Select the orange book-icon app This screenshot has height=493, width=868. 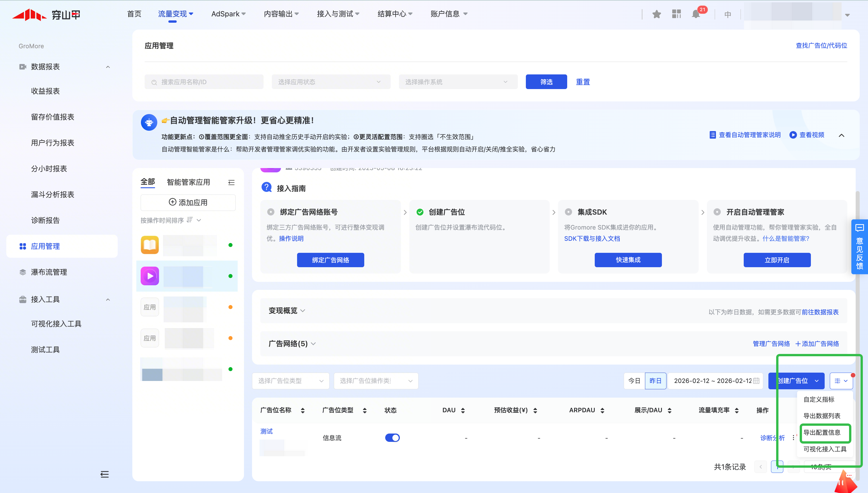pos(150,245)
